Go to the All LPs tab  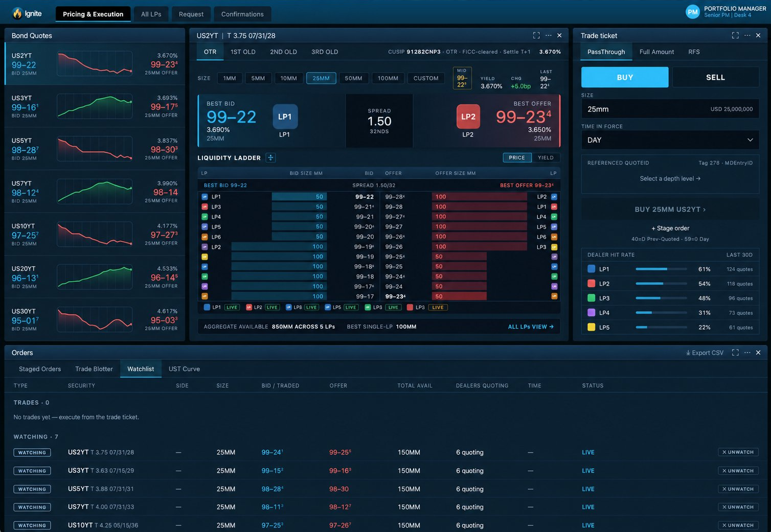(151, 14)
